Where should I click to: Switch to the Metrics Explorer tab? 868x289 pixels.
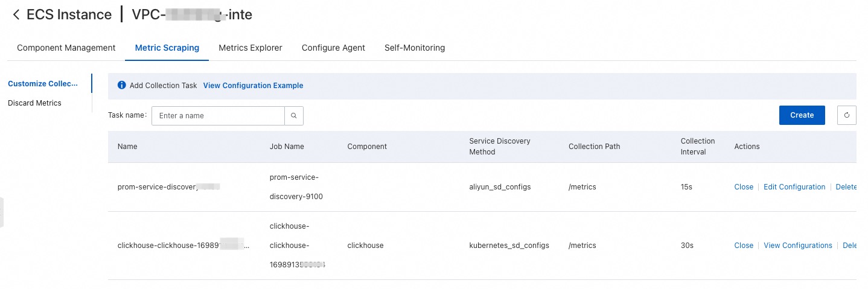pyautogui.click(x=251, y=48)
